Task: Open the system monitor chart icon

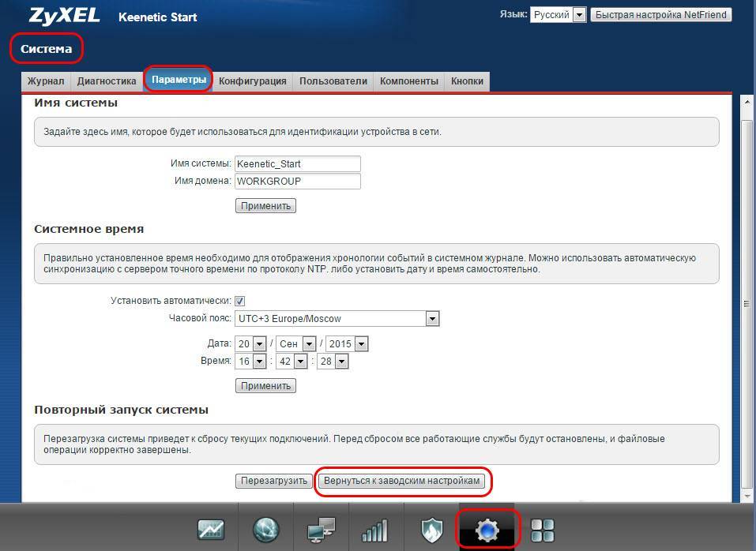Action: [211, 530]
